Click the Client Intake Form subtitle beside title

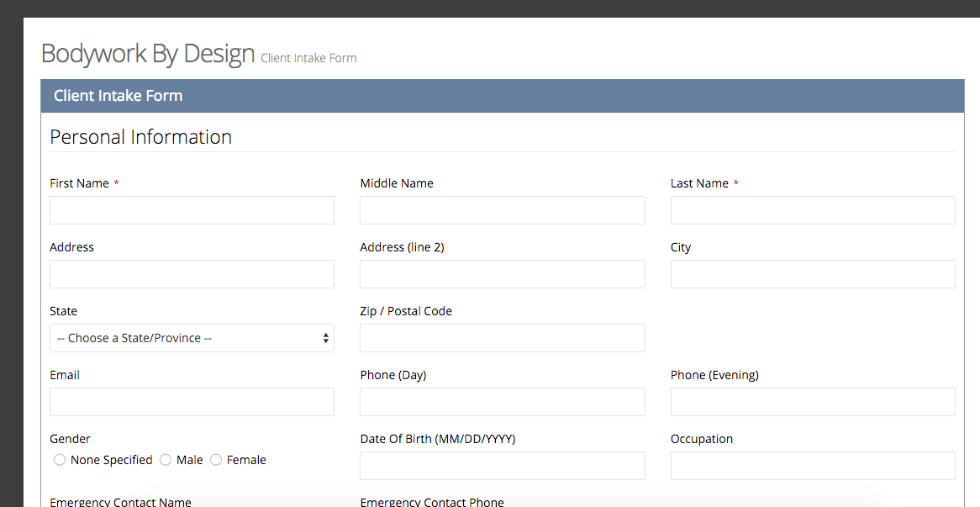click(308, 58)
